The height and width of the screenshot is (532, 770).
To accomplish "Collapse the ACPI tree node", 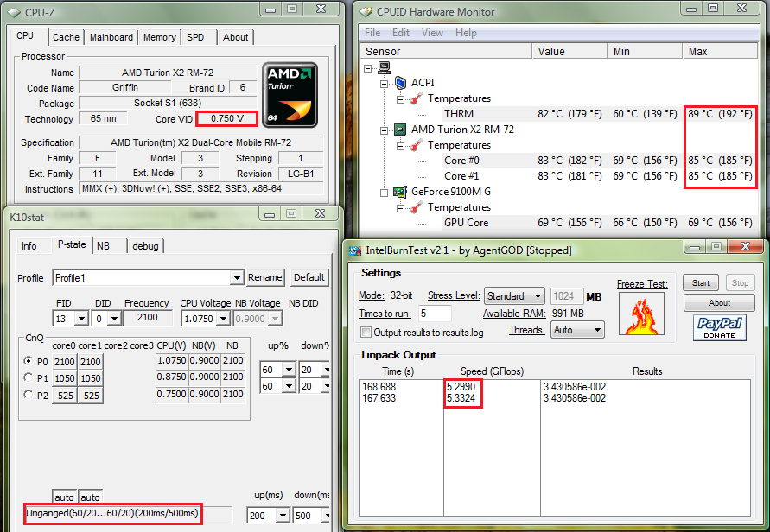I will click(x=384, y=84).
